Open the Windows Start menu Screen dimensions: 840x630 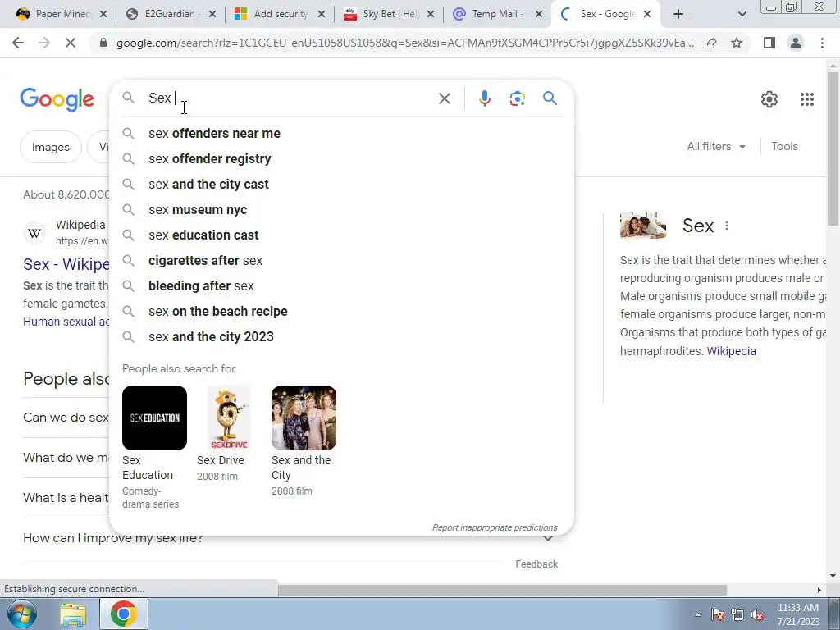22,614
